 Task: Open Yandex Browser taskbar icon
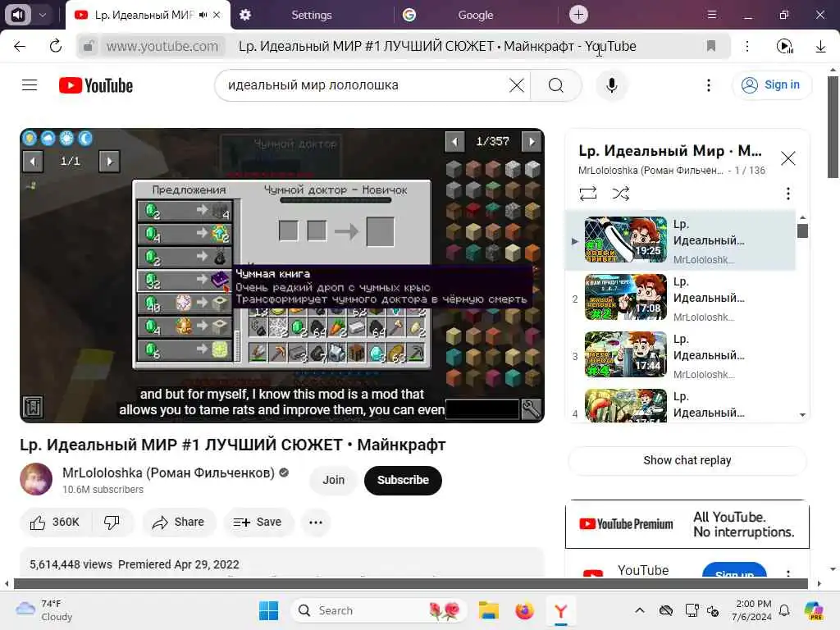point(560,610)
